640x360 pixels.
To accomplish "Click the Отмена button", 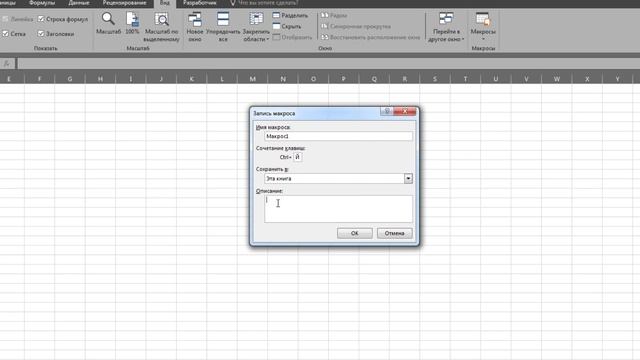I will [394, 233].
